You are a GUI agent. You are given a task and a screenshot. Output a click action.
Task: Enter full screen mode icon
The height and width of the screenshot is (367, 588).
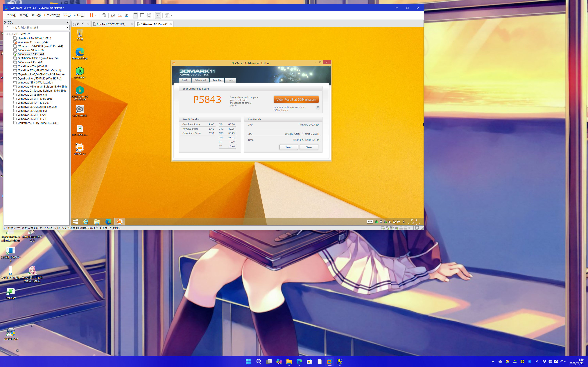coord(149,15)
